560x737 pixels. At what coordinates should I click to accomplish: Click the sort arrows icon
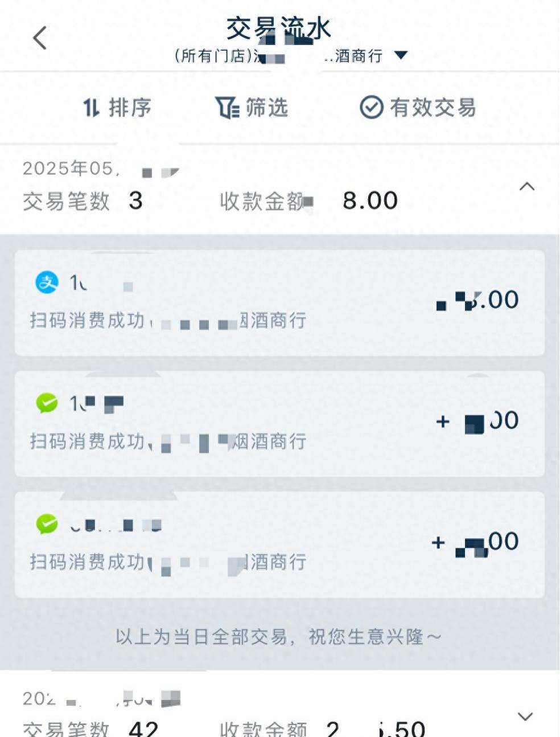(91, 107)
